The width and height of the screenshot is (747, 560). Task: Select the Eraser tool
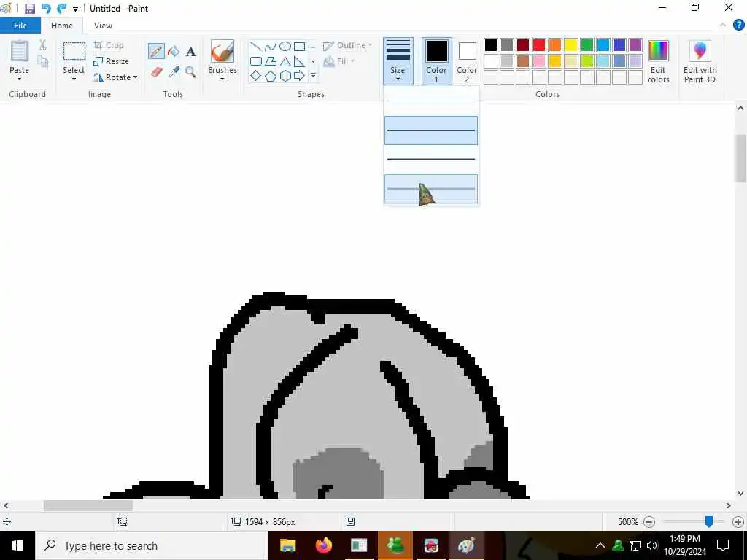157,72
